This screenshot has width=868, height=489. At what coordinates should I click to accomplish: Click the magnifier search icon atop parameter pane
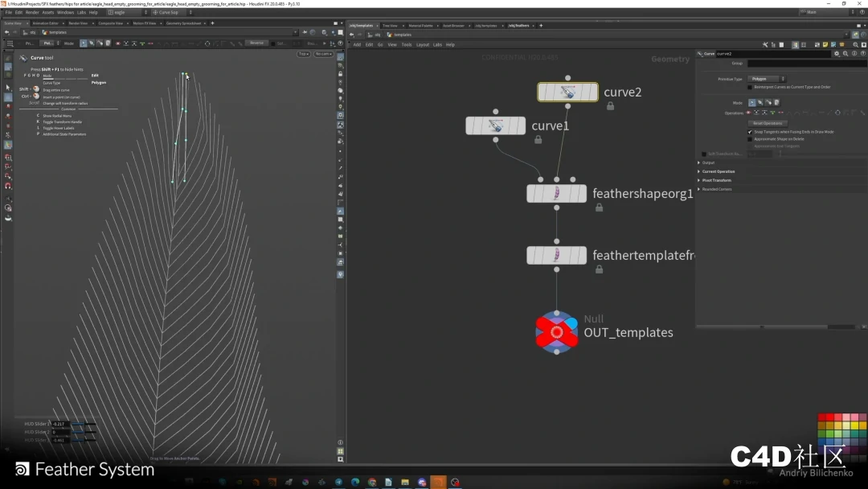click(x=845, y=53)
